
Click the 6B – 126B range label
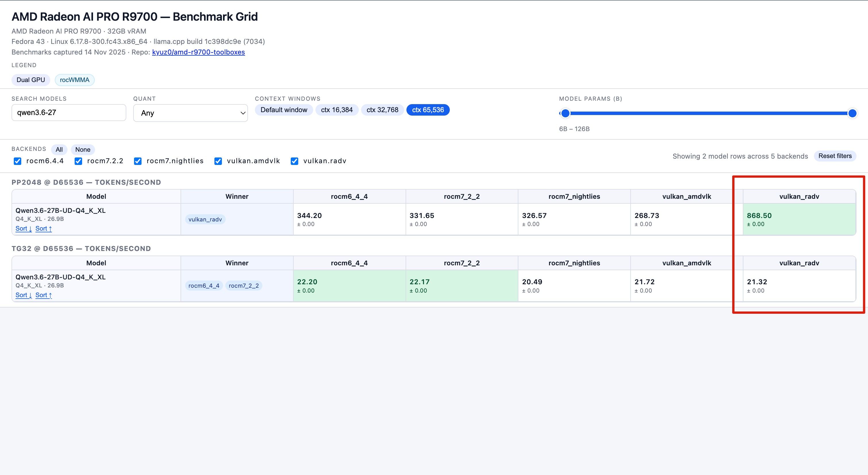(x=574, y=129)
